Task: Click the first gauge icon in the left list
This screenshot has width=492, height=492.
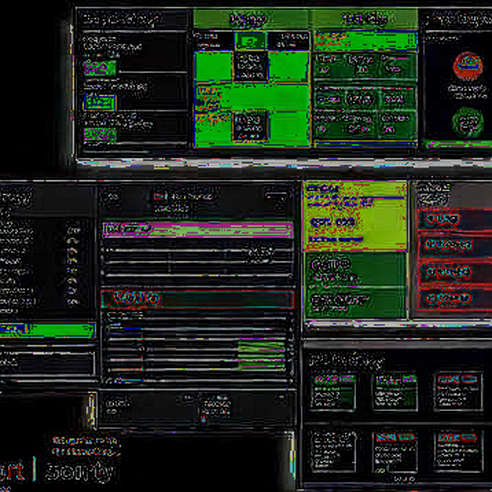Action: (x=73, y=230)
